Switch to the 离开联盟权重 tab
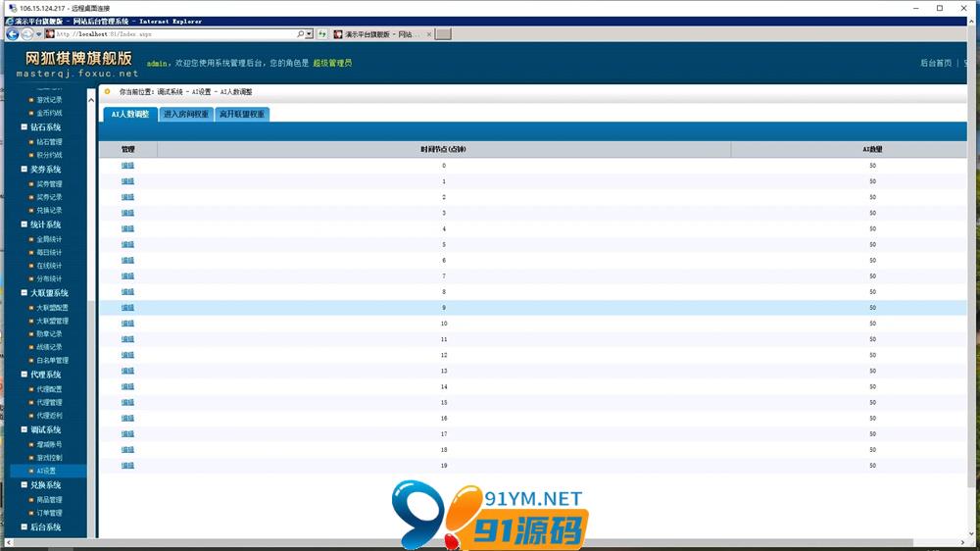The height and width of the screenshot is (551, 980). tap(242, 114)
